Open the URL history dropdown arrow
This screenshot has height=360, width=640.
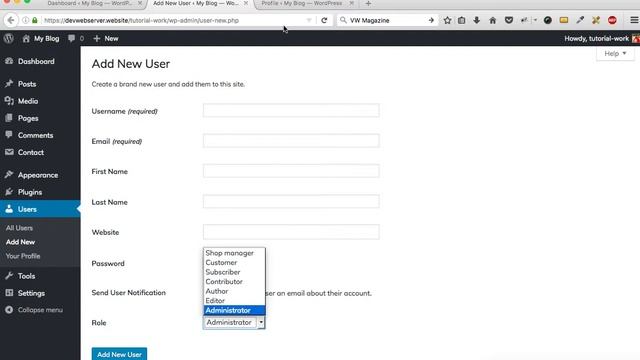(309, 20)
